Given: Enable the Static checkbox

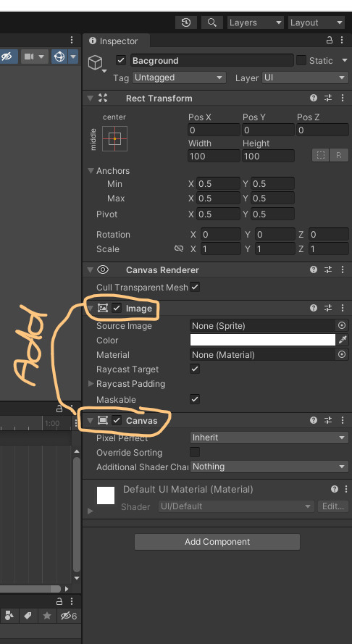Looking at the screenshot, I should click(301, 60).
